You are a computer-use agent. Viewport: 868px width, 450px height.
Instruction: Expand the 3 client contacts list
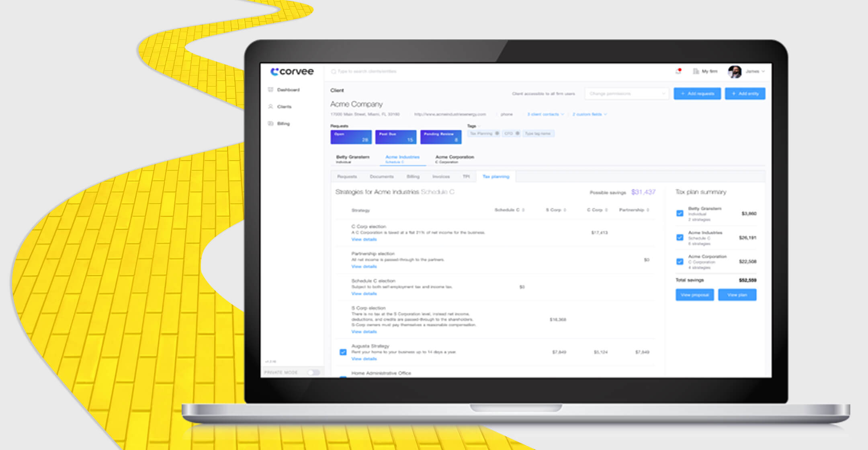click(545, 115)
